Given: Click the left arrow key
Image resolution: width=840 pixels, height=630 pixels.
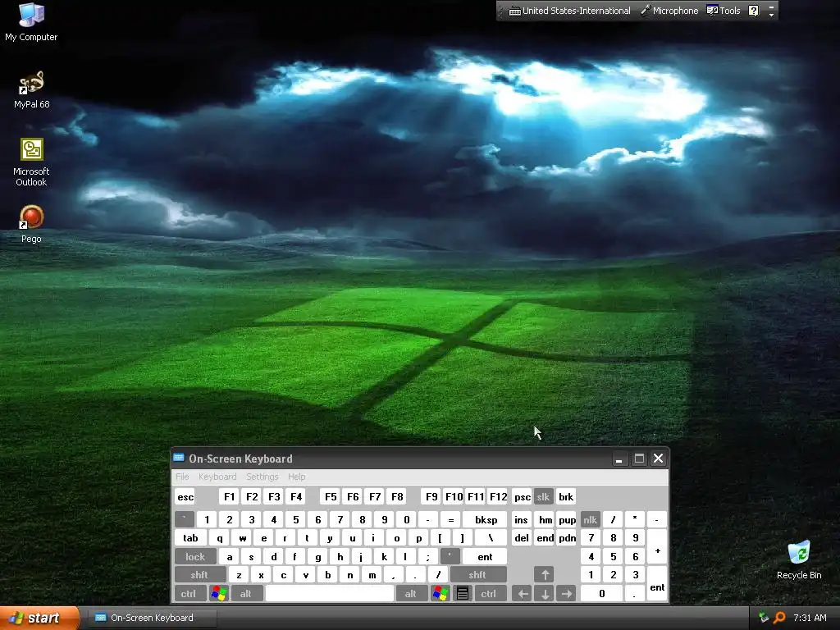Looking at the screenshot, I should (x=523, y=594).
